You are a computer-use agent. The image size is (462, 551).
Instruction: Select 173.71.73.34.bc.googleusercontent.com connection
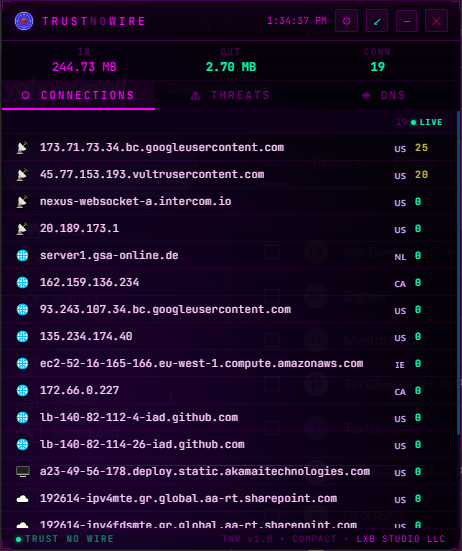coord(229,148)
